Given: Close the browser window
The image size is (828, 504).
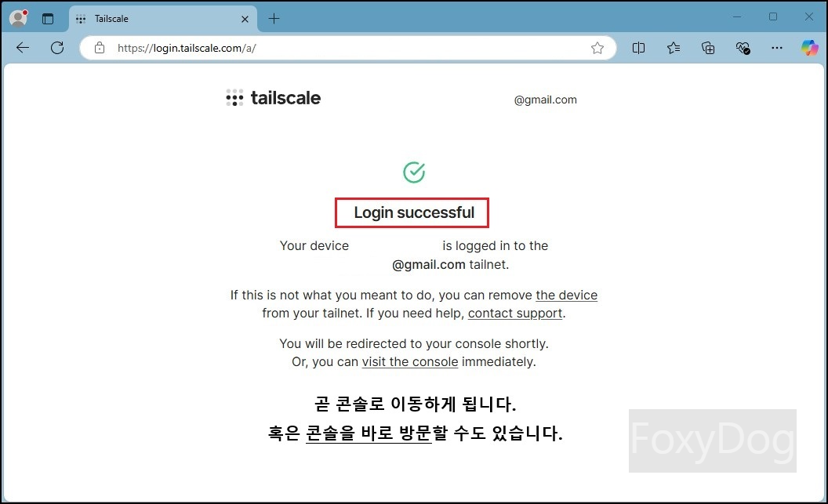Looking at the screenshot, I should click(809, 17).
